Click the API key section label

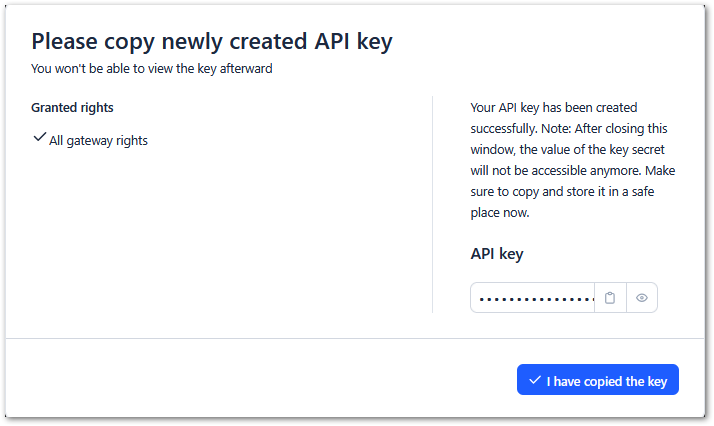click(497, 254)
